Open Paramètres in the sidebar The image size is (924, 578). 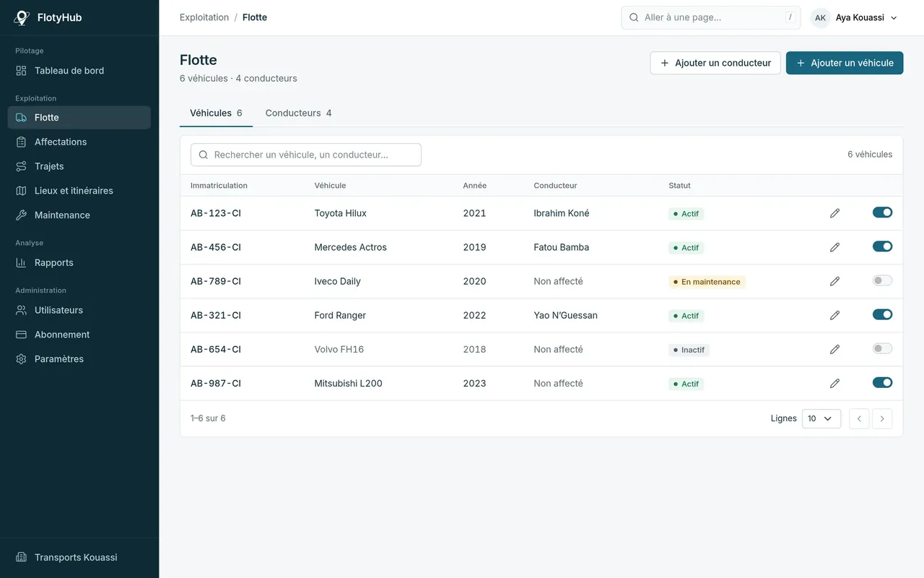click(79, 359)
